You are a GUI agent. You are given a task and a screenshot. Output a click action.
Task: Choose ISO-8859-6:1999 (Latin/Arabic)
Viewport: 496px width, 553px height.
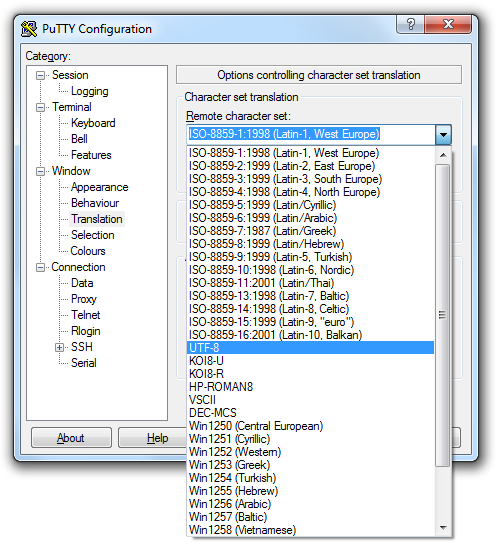tap(310, 218)
